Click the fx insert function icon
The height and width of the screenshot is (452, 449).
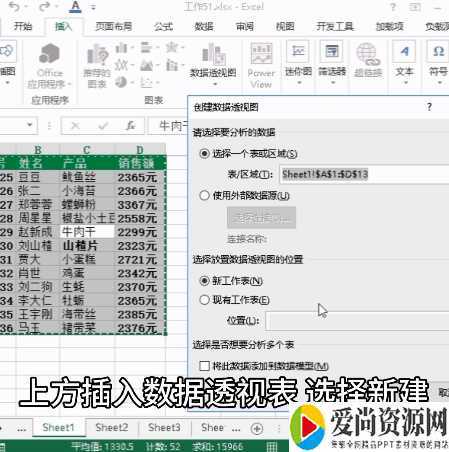(131, 126)
